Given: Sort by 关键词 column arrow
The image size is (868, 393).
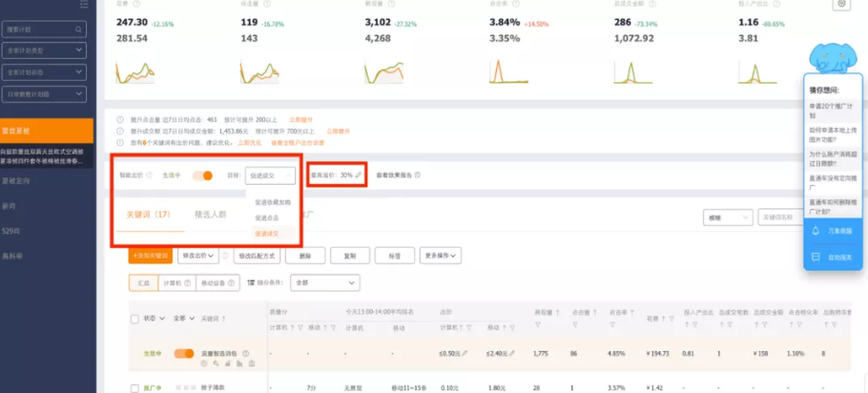Looking at the screenshot, I should (223, 320).
